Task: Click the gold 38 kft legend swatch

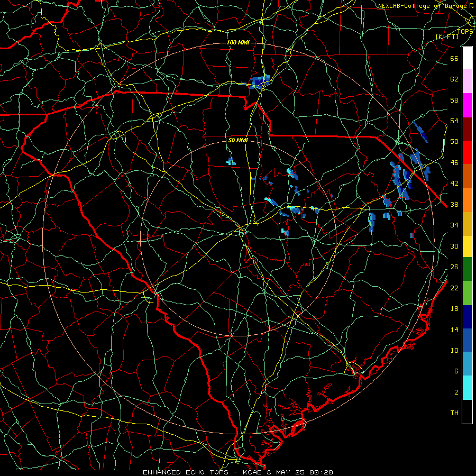Action: pos(467,224)
